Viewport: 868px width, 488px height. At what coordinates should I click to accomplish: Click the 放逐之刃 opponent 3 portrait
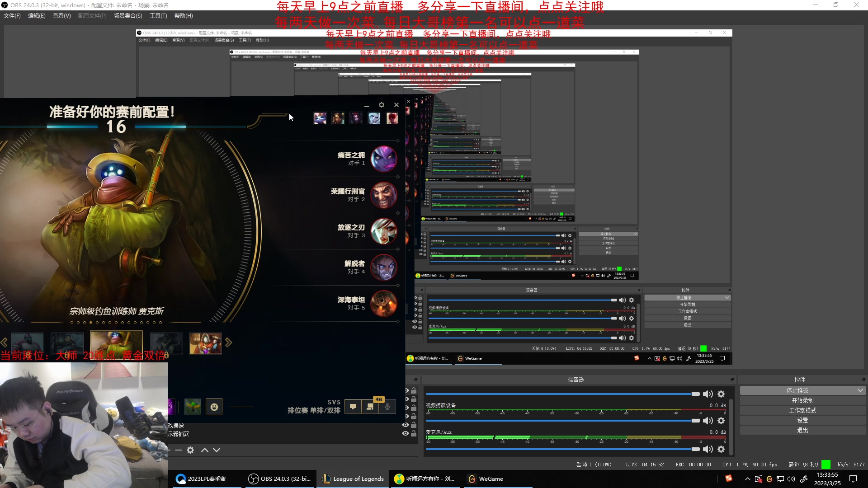click(x=384, y=231)
